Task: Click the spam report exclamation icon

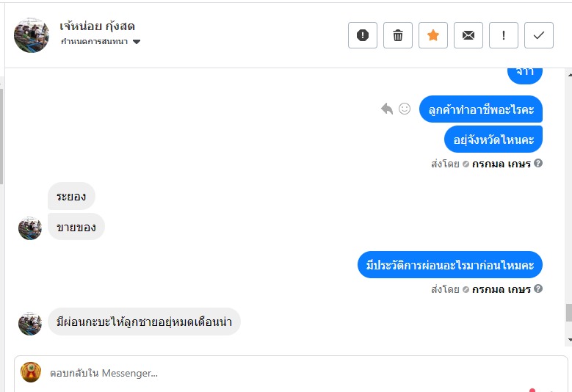Action: point(363,35)
